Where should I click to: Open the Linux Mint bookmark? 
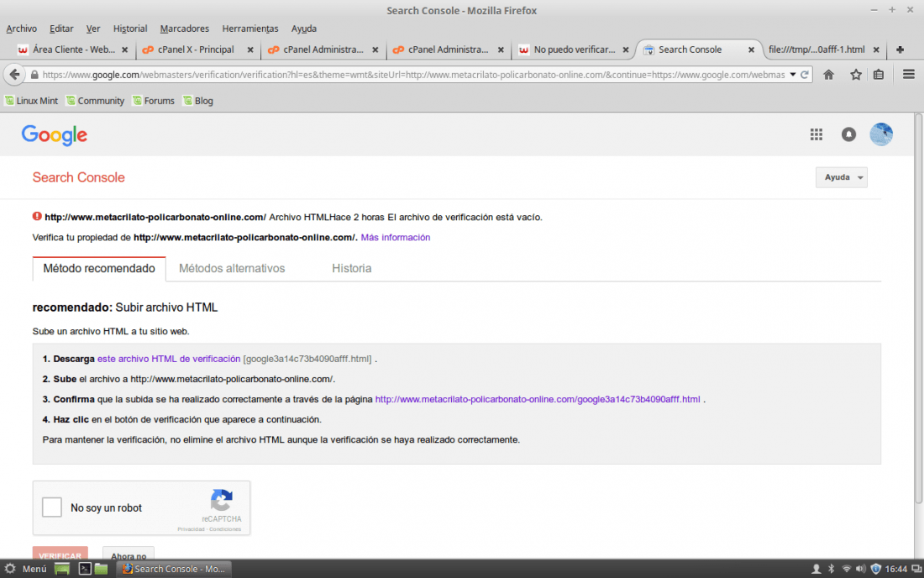coord(31,101)
